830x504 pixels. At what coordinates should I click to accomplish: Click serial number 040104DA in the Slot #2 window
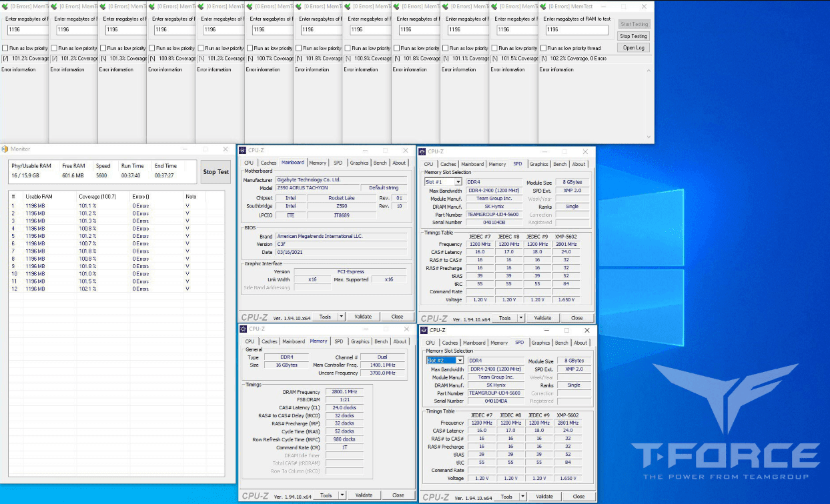(x=496, y=401)
